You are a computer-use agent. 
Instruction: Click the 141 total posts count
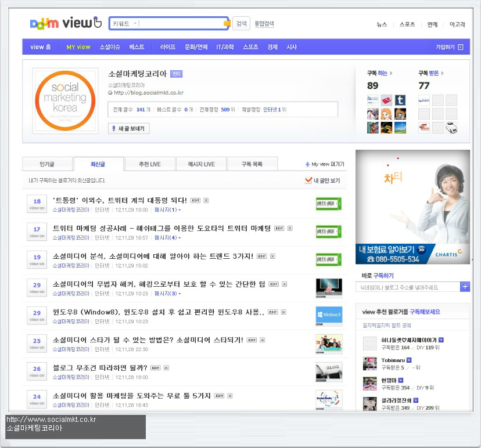[141, 110]
